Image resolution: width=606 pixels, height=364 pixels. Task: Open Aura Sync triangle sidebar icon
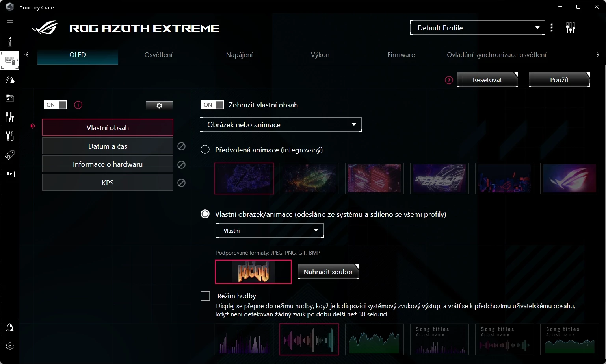tap(10, 79)
